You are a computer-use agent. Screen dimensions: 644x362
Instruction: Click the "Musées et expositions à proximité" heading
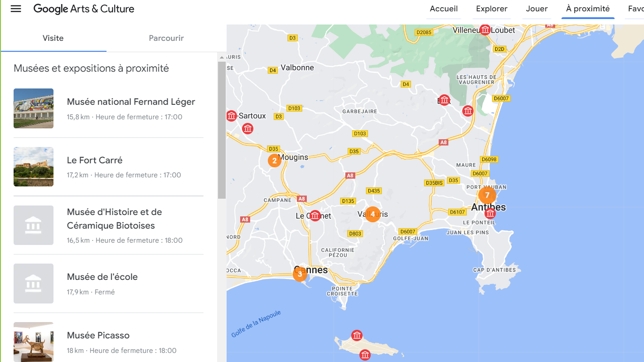(91, 68)
